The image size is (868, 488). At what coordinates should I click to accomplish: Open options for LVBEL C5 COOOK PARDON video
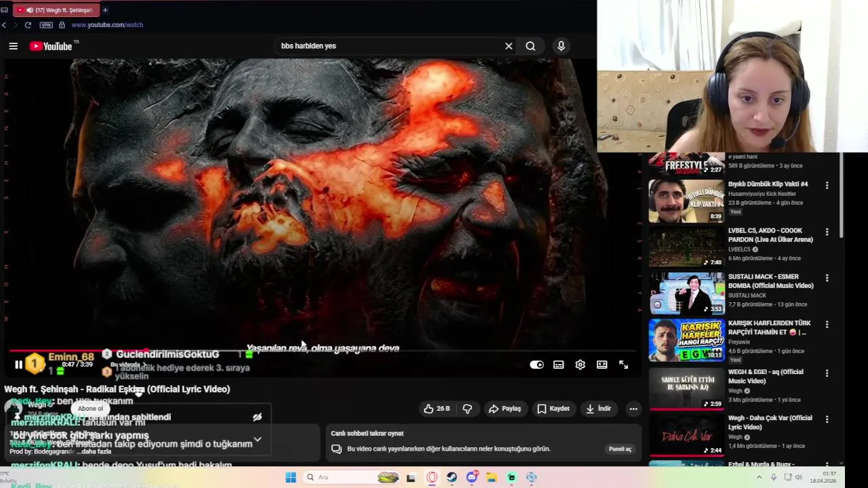coord(827,232)
